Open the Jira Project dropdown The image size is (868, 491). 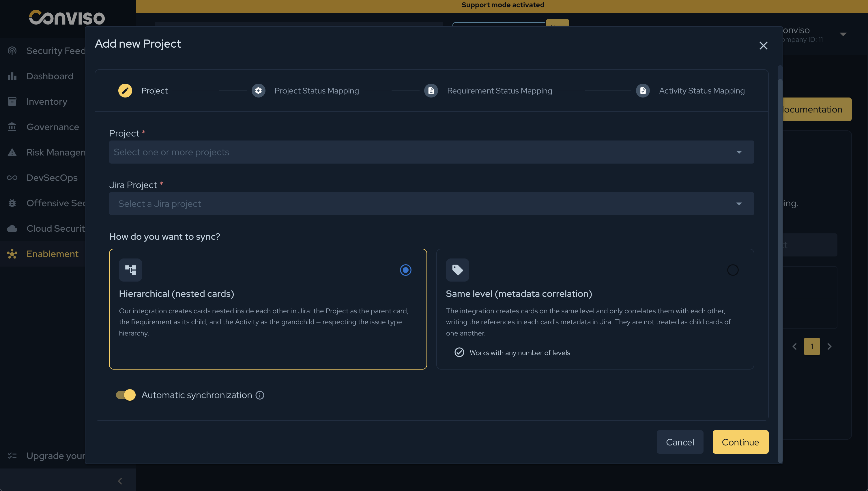pos(432,204)
